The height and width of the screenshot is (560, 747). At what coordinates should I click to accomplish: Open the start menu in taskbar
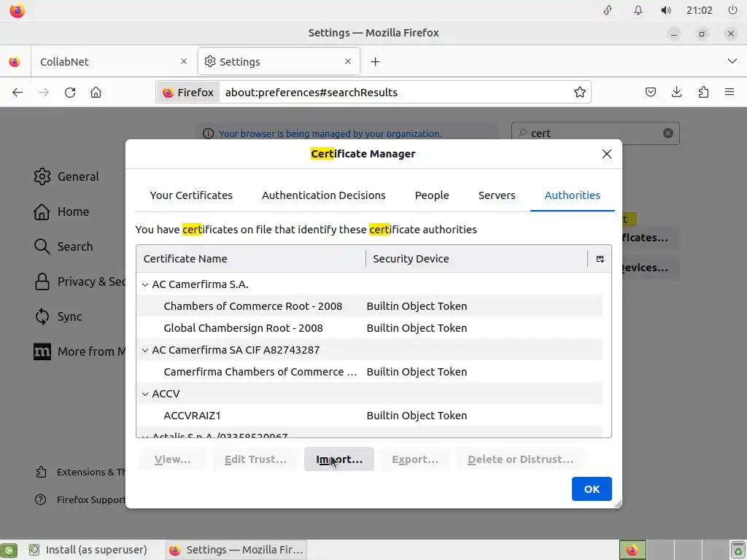pyautogui.click(x=9, y=550)
